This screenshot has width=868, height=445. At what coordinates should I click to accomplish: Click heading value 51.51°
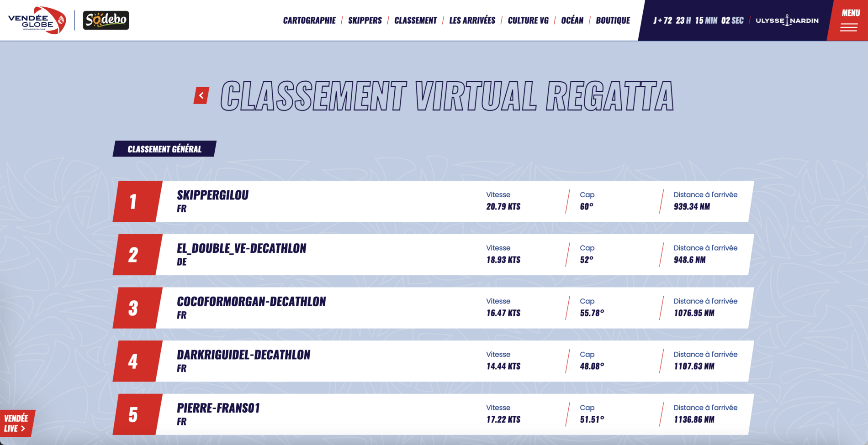(592, 420)
